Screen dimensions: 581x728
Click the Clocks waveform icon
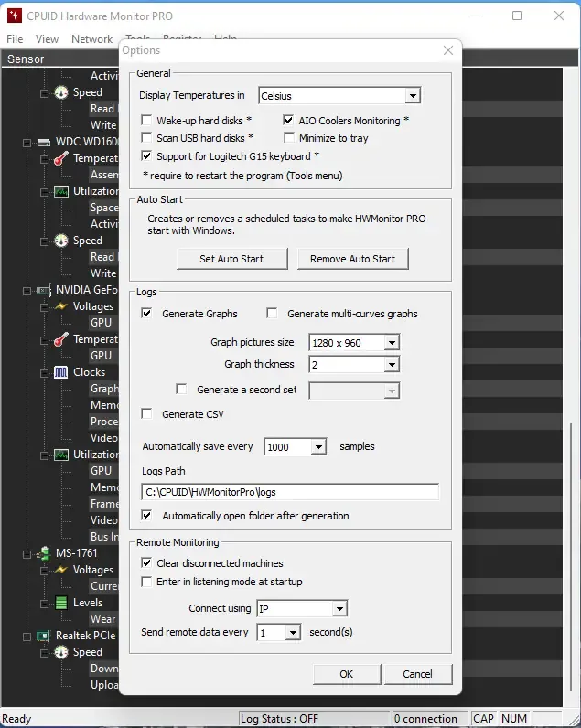(x=60, y=372)
